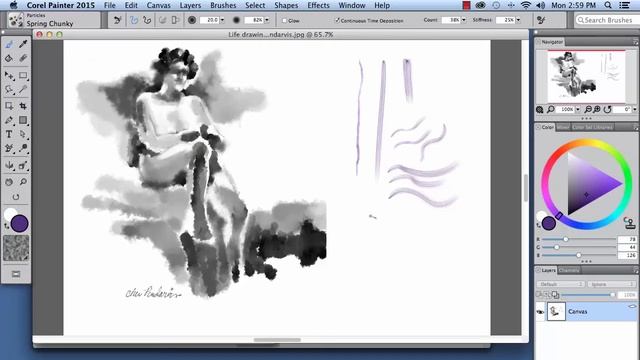Zoom in in the Navigator panel
The height and width of the screenshot is (360, 640).
pyautogui.click(x=597, y=109)
